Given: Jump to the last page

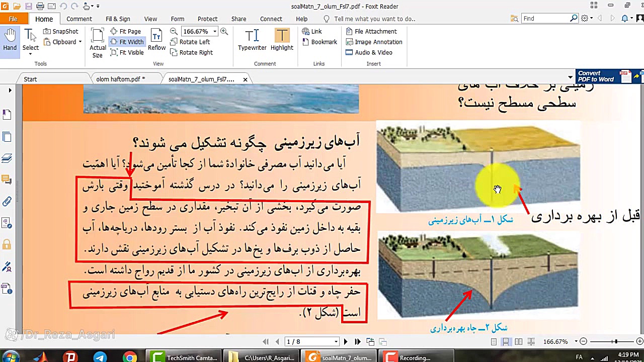Looking at the screenshot, I should click(358, 341).
